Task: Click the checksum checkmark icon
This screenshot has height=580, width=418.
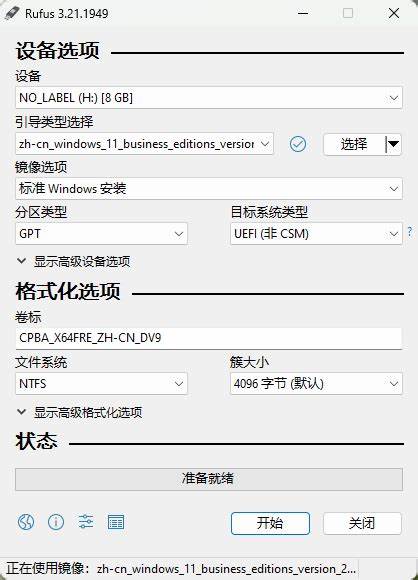Action: pyautogui.click(x=298, y=144)
